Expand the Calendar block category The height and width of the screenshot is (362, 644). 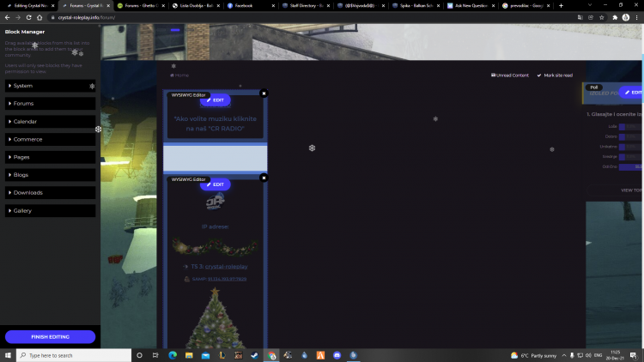coord(50,122)
